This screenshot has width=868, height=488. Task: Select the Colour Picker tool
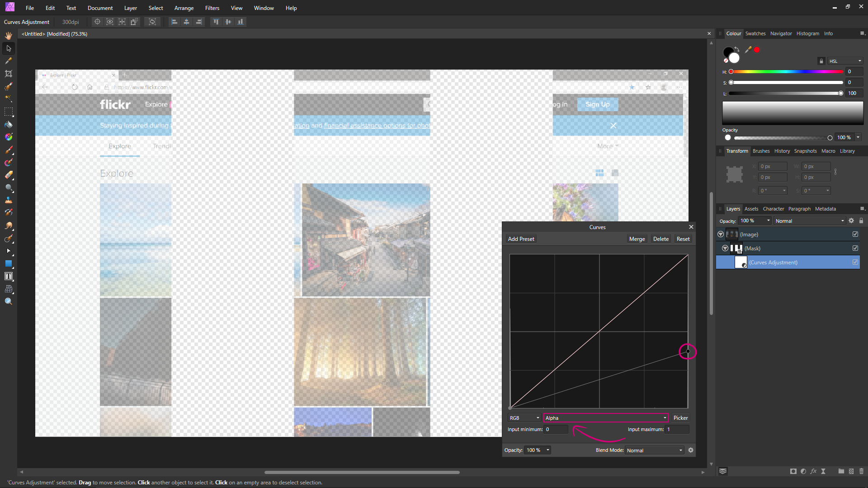tap(8, 61)
